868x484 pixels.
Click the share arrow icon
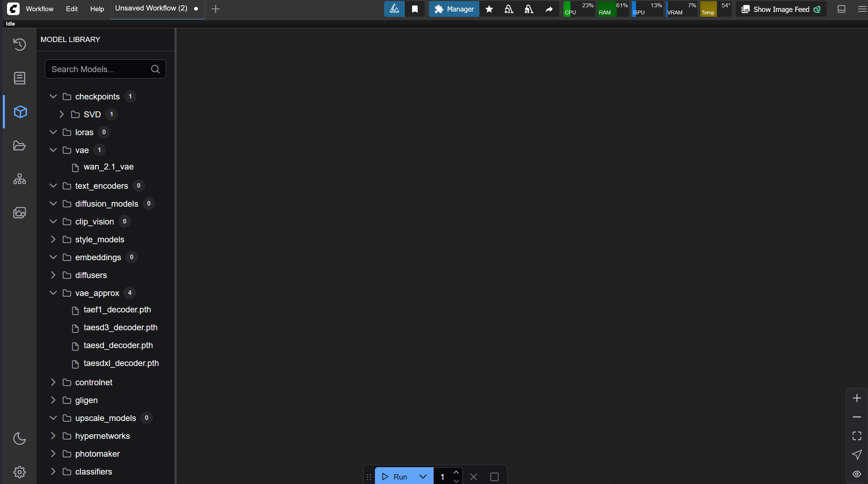[549, 9]
